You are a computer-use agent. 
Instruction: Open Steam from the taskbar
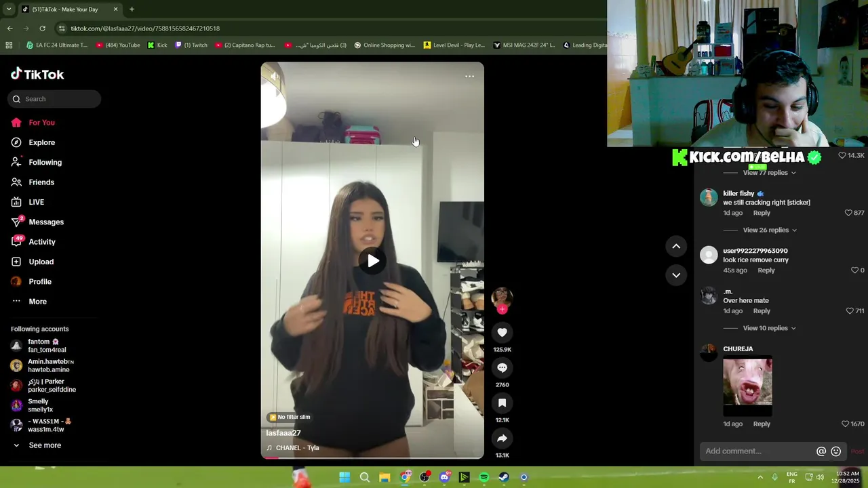504,477
